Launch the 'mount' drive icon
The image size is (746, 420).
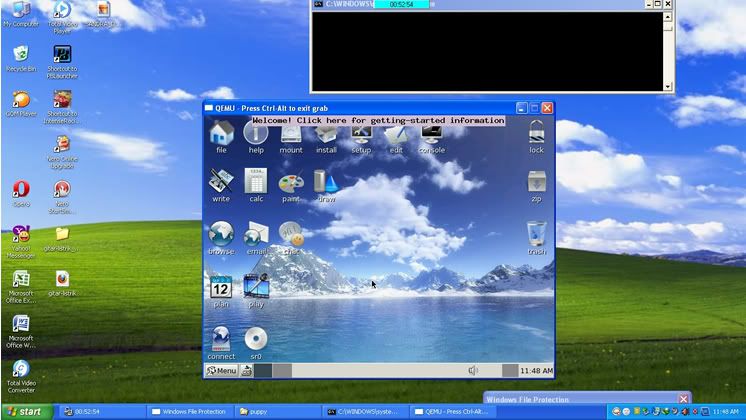point(291,135)
